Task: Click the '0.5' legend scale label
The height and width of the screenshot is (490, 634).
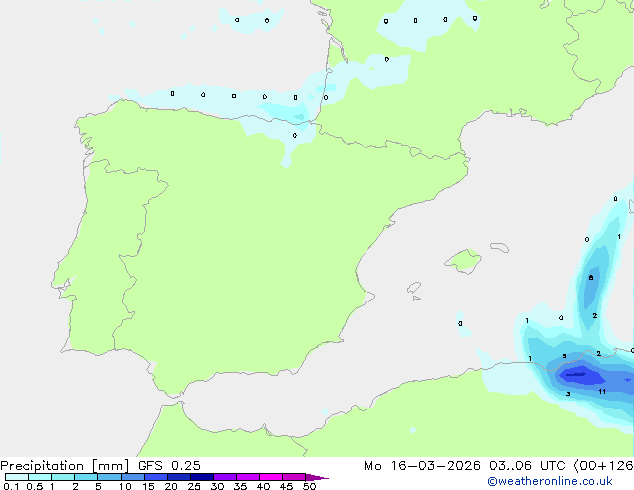Action: [x=34, y=486]
